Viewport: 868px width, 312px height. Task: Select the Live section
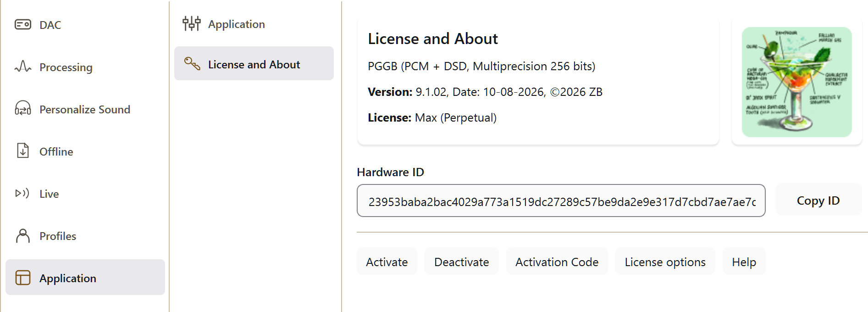pyautogui.click(x=85, y=194)
